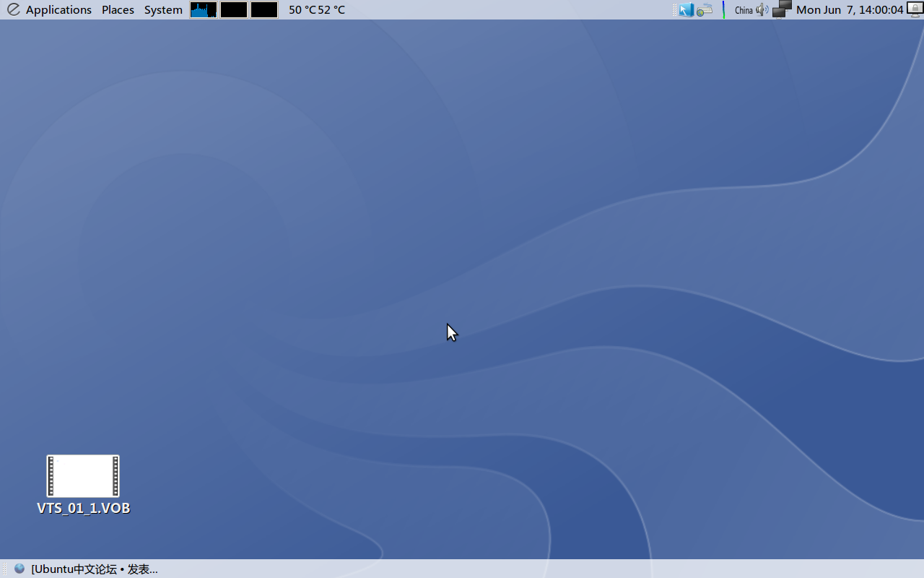The width and height of the screenshot is (924, 578).
Task: Click the second system monitor graph
Action: click(x=234, y=9)
